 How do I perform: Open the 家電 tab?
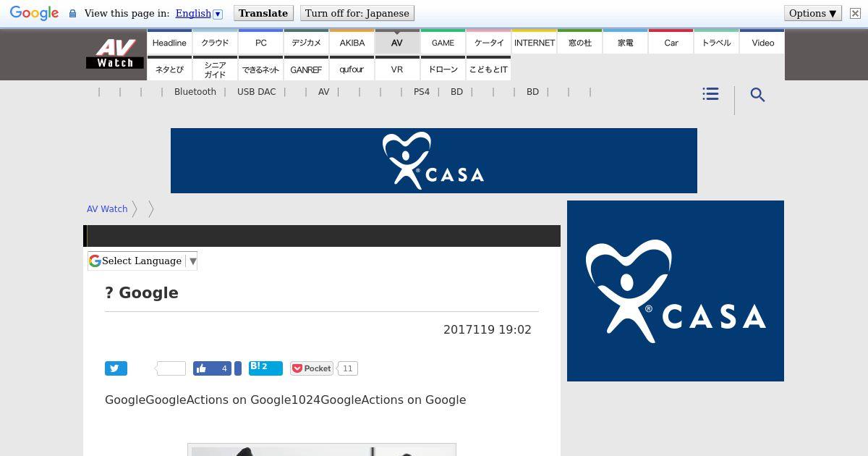click(626, 42)
